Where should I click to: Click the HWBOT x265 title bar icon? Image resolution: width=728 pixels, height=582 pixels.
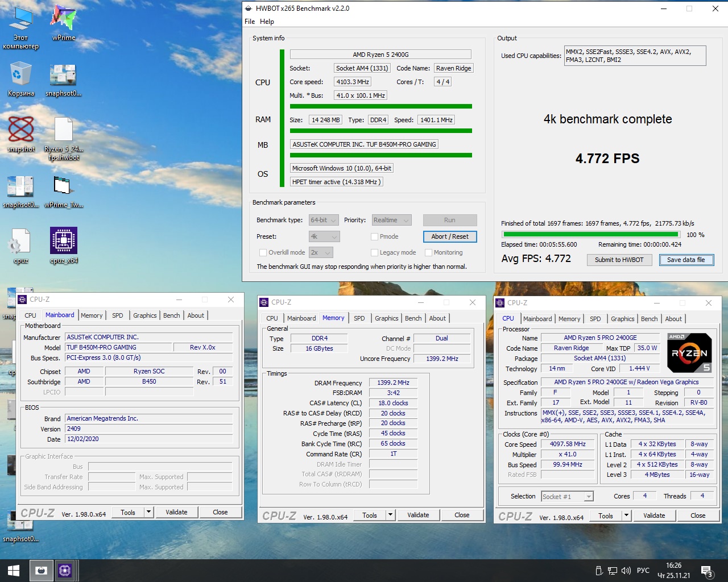[249, 9]
